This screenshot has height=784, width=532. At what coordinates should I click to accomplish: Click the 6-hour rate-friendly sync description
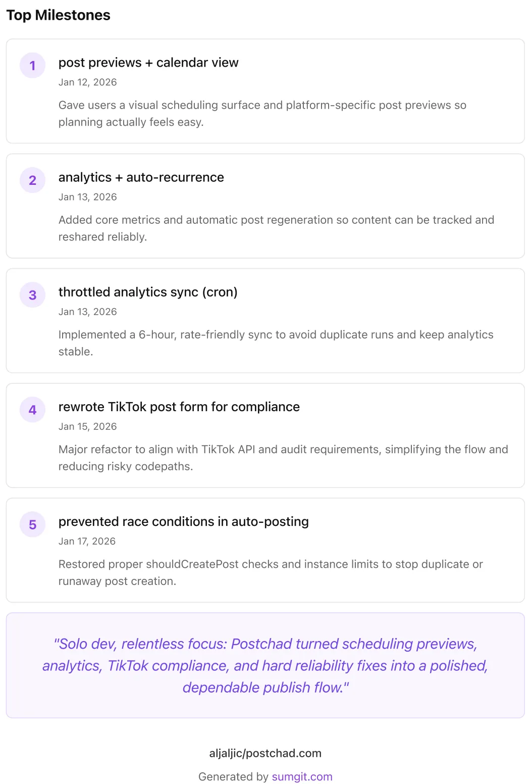point(276,342)
